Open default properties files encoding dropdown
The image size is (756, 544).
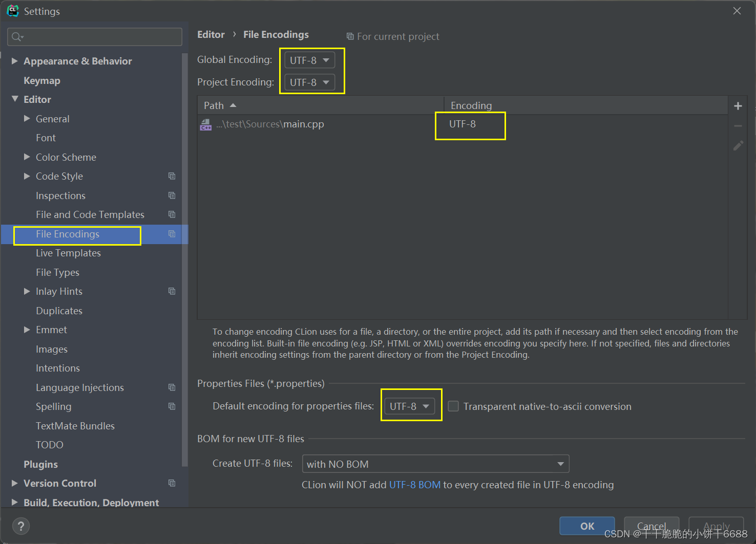410,406
